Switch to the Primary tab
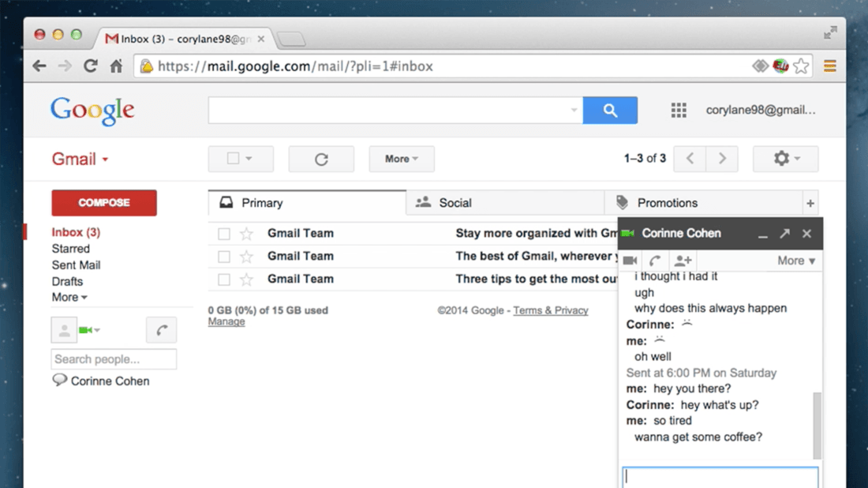 pos(307,203)
